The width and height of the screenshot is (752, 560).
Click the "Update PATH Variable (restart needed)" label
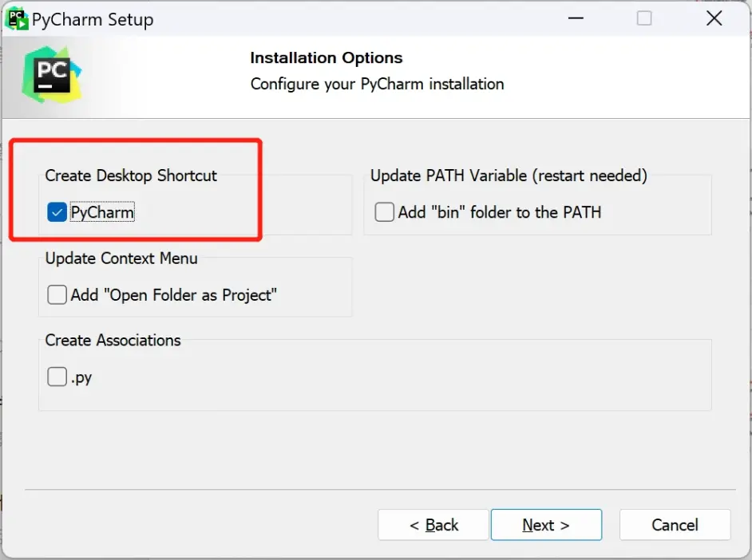pos(509,175)
